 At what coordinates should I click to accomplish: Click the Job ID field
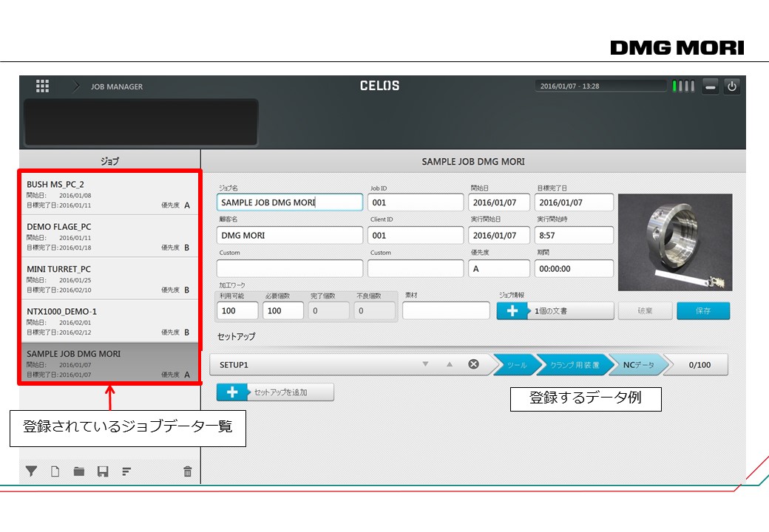(416, 202)
